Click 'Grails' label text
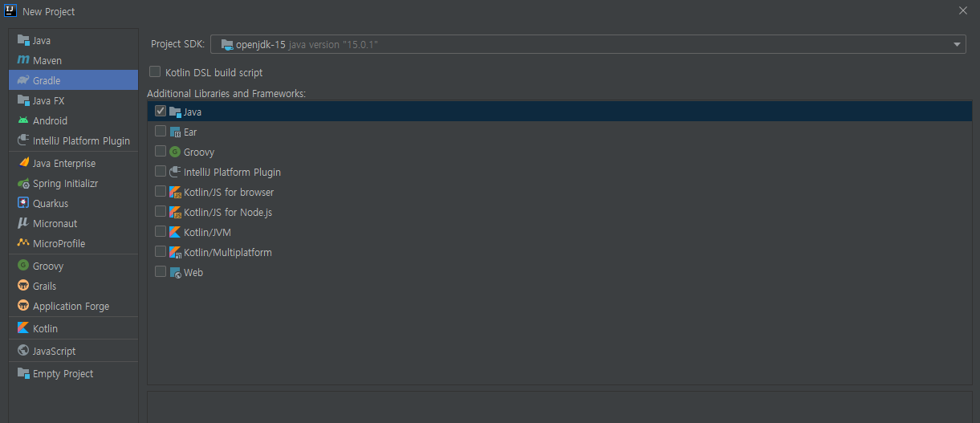Viewport: 980px width, 423px height. click(45, 286)
